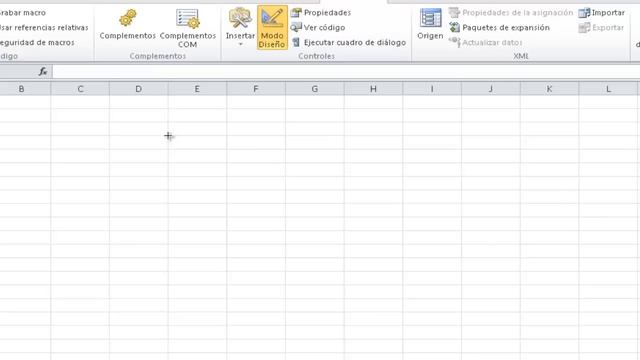
Task: Click Ejecutar cuadro de diálogo
Action: pos(349,42)
